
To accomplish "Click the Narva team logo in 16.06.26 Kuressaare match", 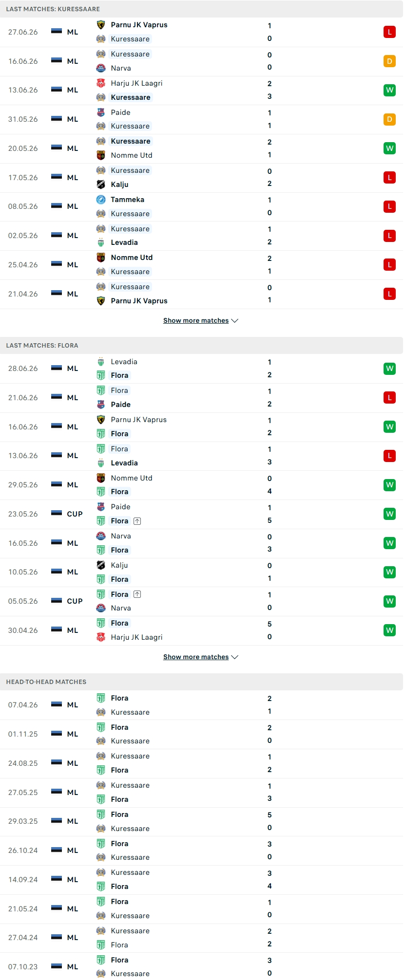I will (x=101, y=68).
